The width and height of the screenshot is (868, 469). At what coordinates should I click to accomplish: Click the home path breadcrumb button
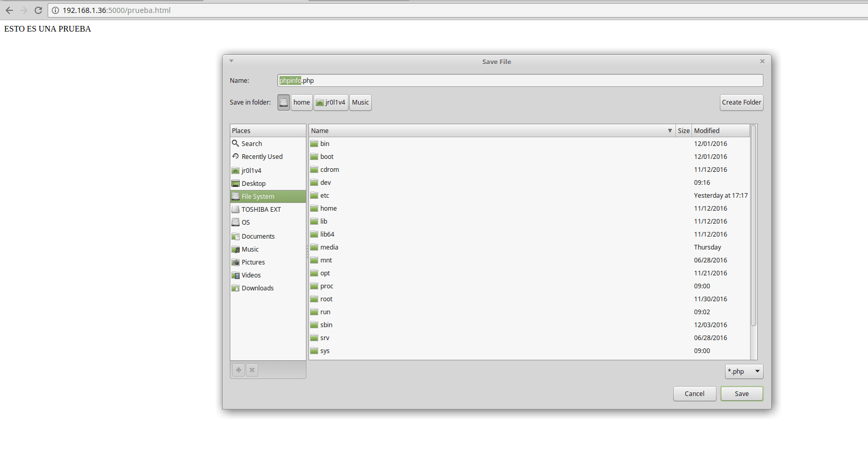tap(301, 102)
